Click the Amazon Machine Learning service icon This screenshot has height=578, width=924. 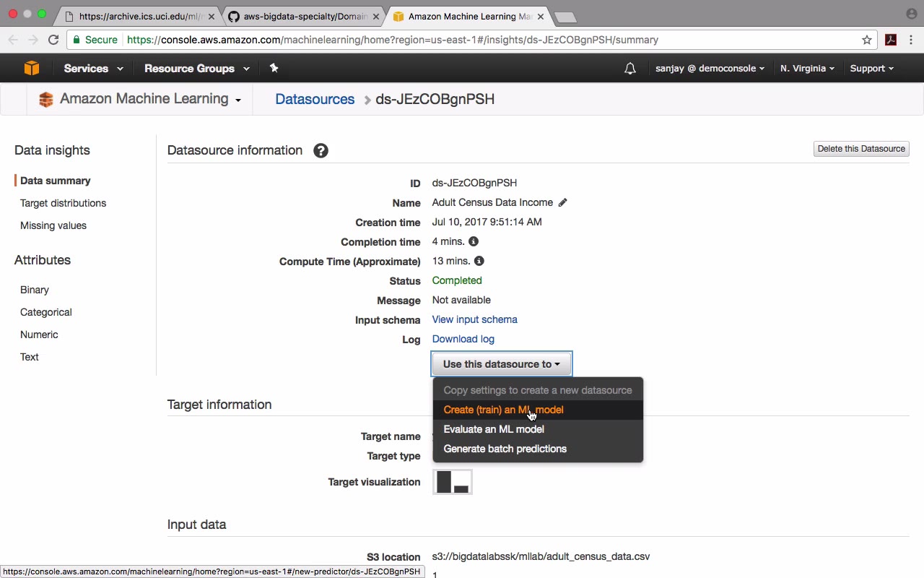(46, 100)
